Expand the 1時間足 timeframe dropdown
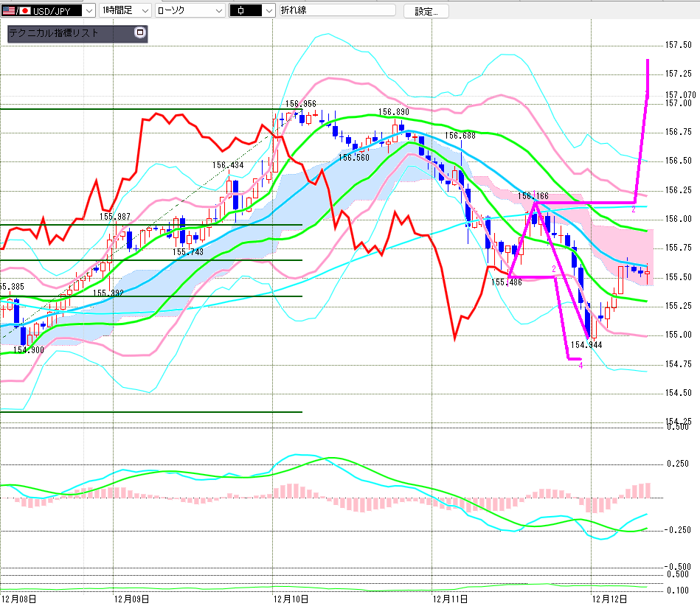Screen dimensions: 700x606 [x=144, y=11]
